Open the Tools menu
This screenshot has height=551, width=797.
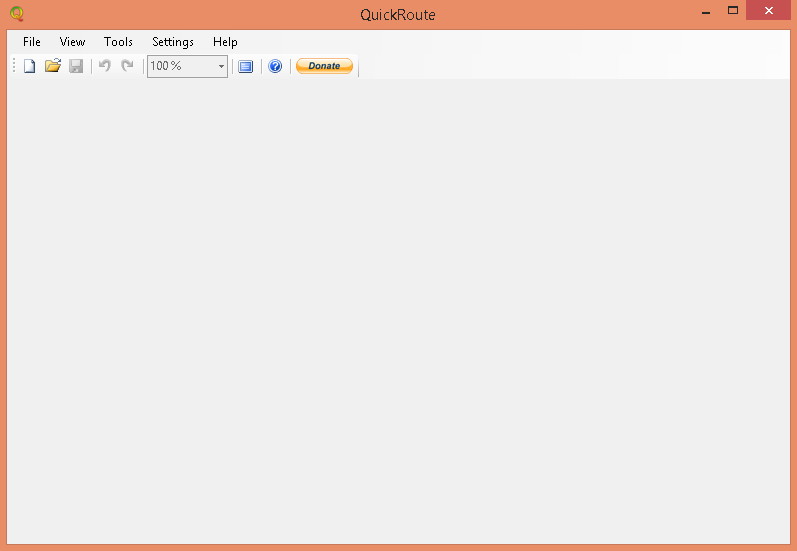[x=118, y=42]
